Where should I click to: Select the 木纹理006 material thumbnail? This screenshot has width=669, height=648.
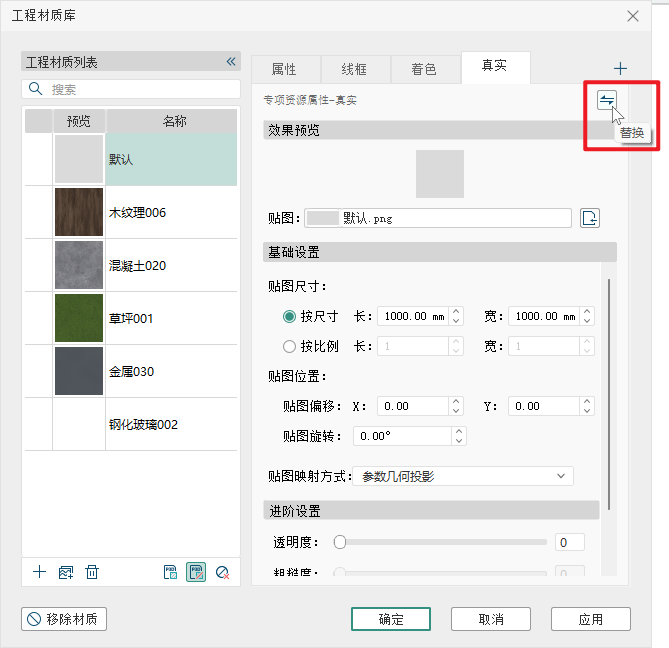point(79,212)
